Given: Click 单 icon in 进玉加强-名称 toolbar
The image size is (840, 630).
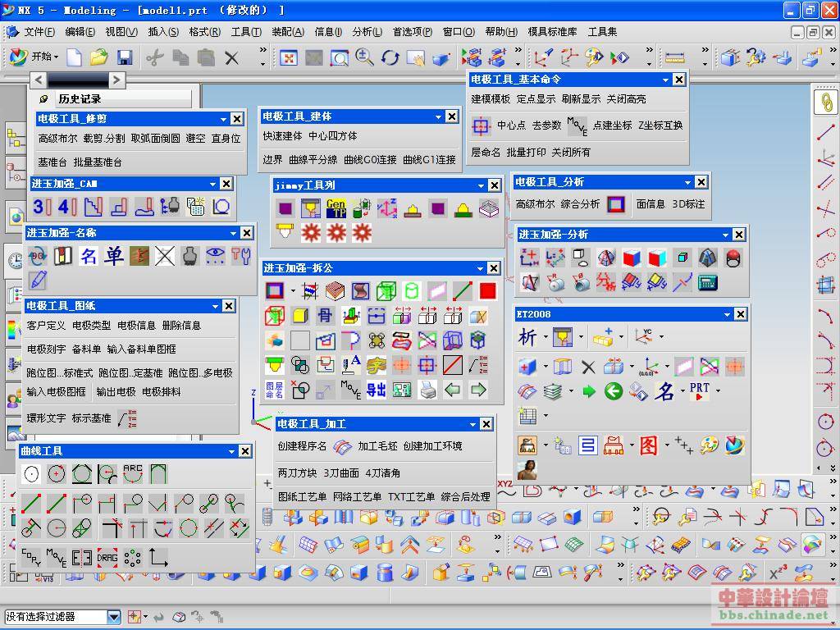Looking at the screenshot, I should pos(113,256).
